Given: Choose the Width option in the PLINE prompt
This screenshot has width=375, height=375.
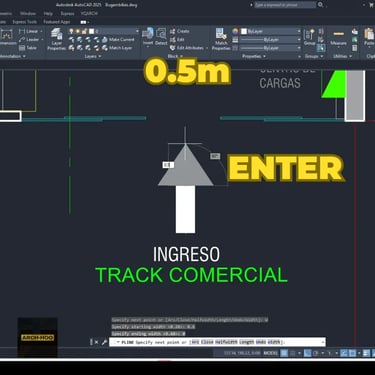Looking at the screenshot, I should 274,342.
